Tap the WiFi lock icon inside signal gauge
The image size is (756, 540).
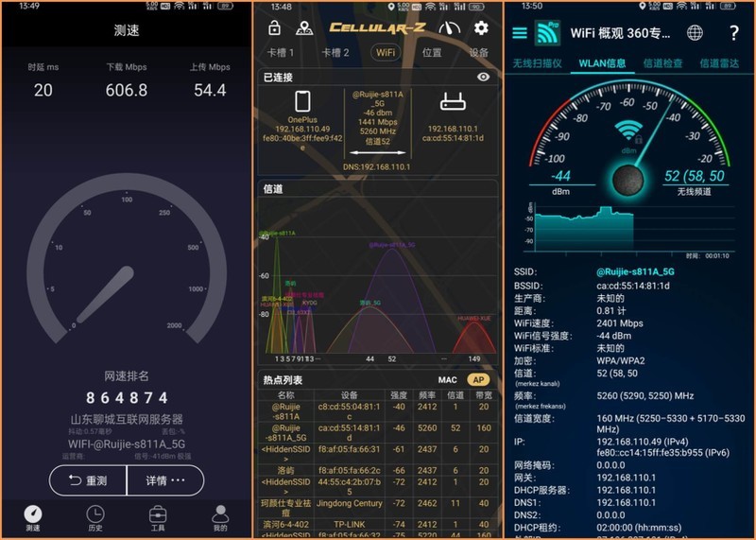[x=628, y=132]
